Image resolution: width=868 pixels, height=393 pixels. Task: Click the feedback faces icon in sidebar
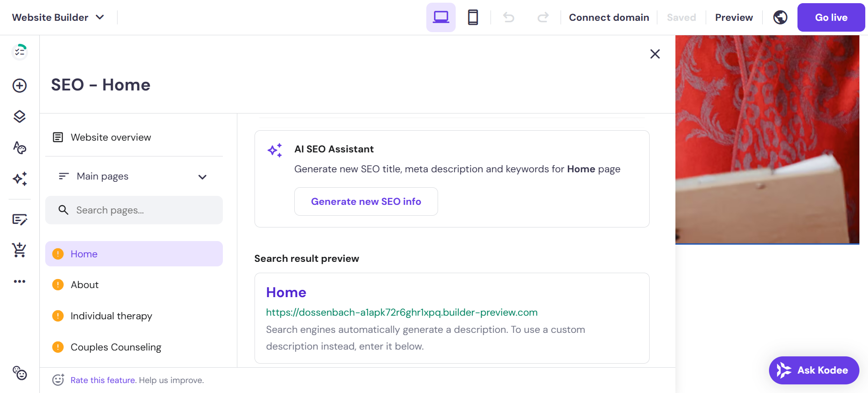pos(19,373)
